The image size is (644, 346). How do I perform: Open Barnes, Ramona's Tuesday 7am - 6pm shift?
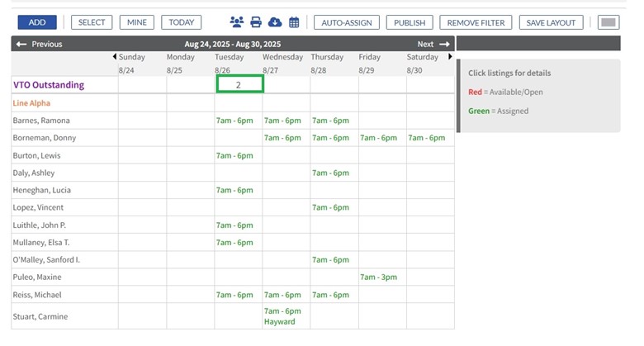click(234, 121)
